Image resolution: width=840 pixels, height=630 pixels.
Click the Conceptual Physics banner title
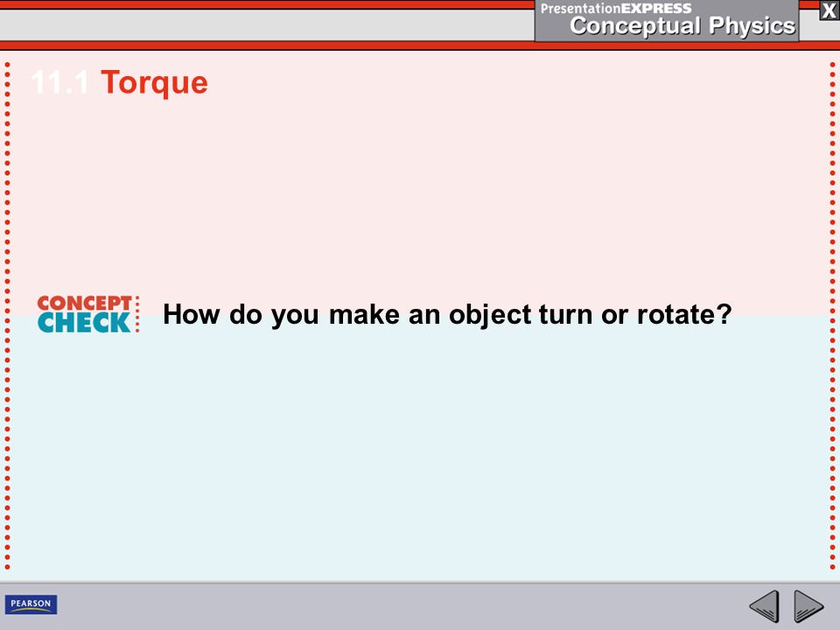click(682, 25)
